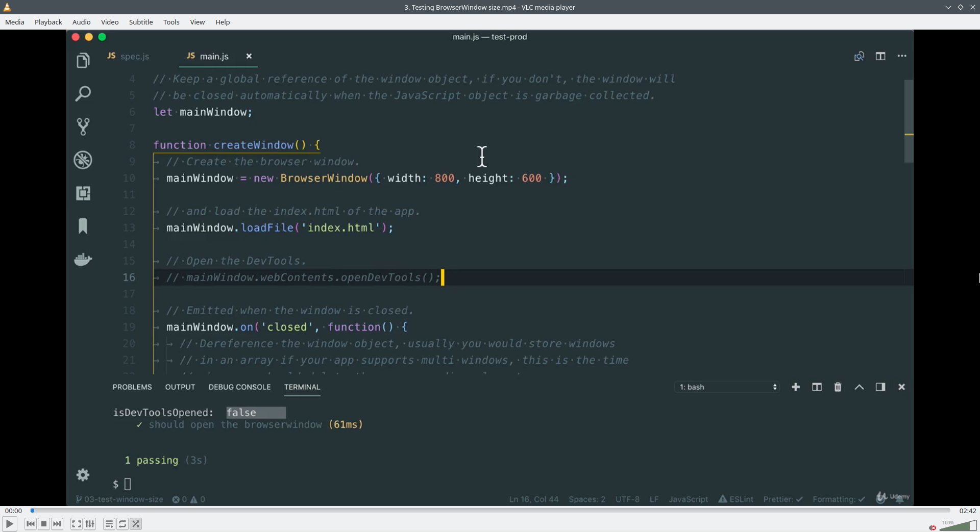Show VLC extended settings
This screenshot has width=980, height=532.
click(x=90, y=524)
